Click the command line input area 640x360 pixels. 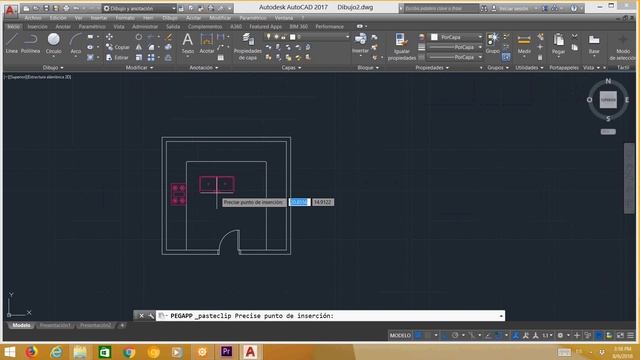point(331,316)
